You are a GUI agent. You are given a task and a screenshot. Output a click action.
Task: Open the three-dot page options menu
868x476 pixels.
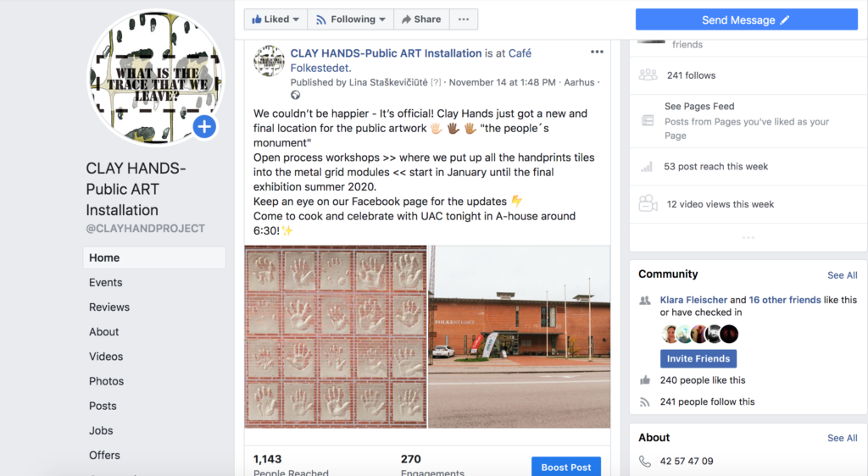[x=464, y=19]
